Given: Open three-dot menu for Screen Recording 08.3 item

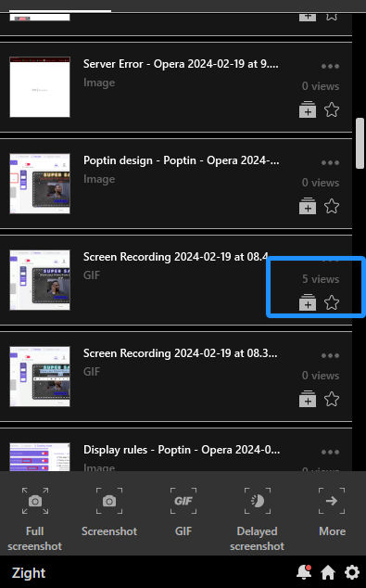Looking at the screenshot, I should (330, 355).
